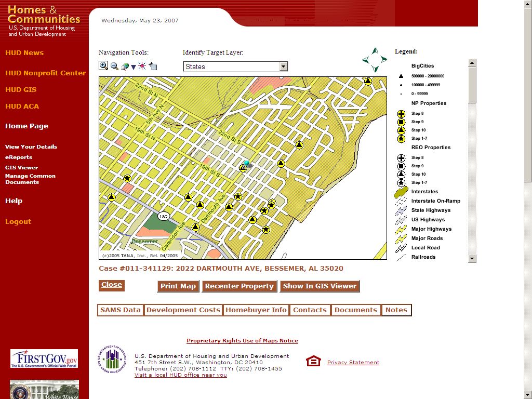The image size is (532, 399).
Task: Click the Print Map button
Action: [178, 286]
